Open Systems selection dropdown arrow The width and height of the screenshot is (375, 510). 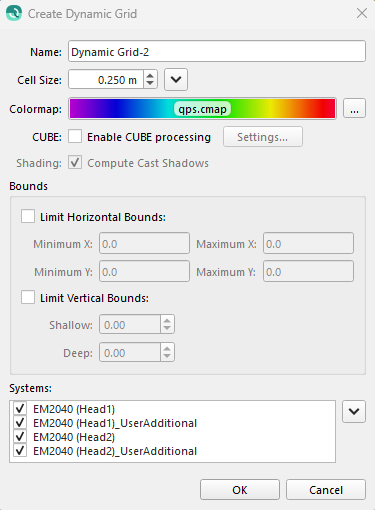tap(354, 412)
